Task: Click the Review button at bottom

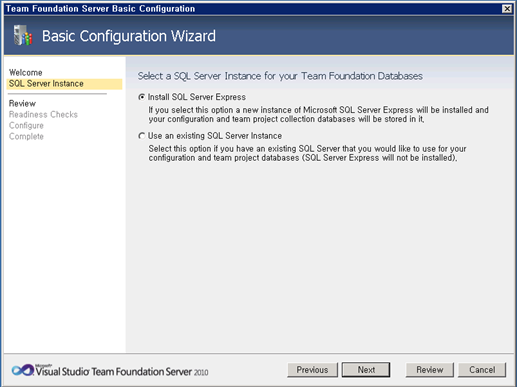Action: 430,370
